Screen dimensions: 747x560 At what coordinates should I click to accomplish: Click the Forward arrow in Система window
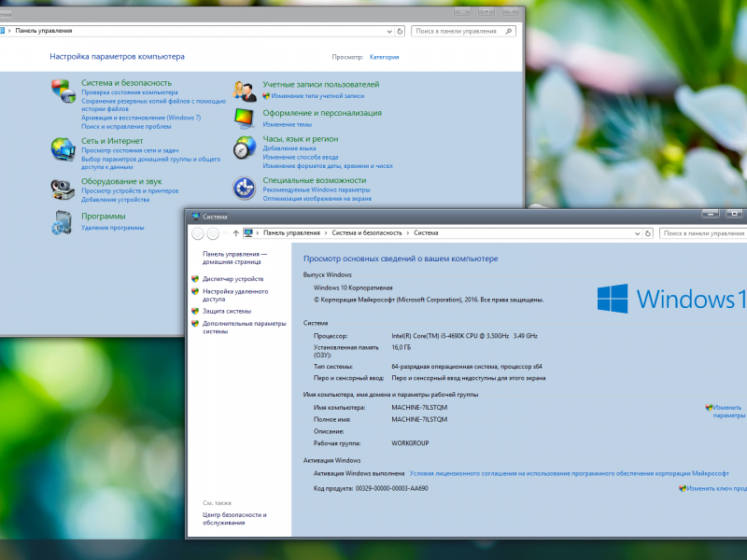pos(213,233)
